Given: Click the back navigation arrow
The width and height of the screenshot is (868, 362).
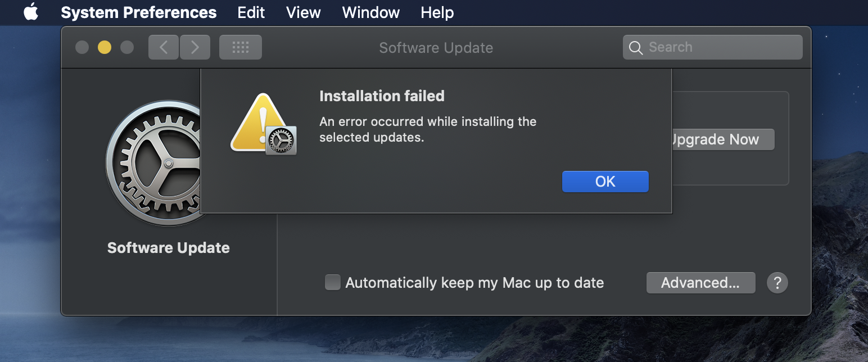Looking at the screenshot, I should [164, 47].
